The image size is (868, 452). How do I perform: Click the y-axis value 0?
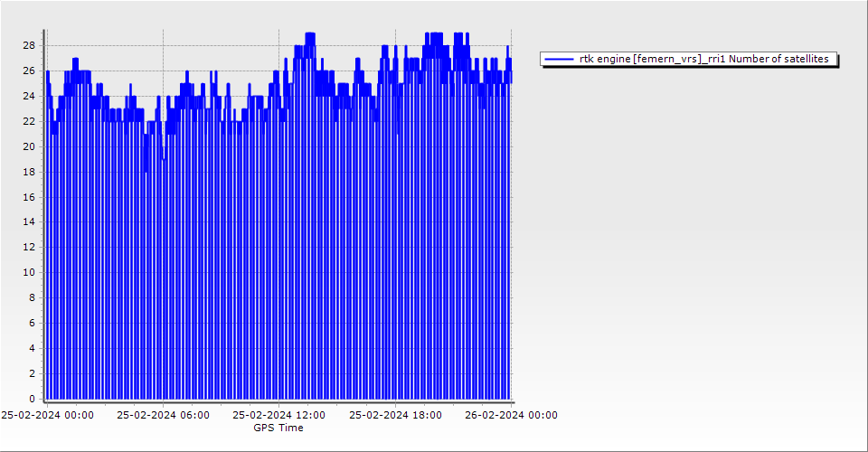[x=33, y=399]
